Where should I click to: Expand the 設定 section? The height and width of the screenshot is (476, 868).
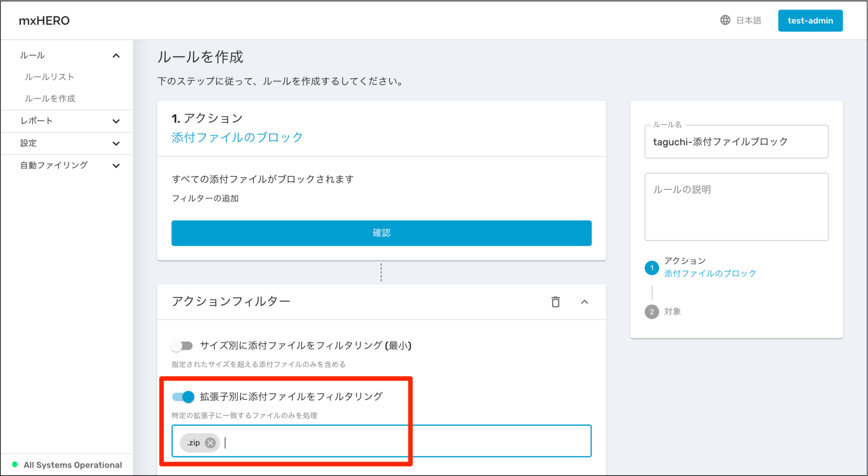67,143
